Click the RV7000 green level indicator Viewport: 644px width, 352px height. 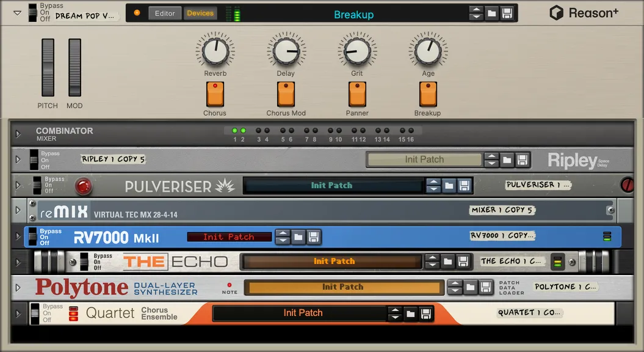[x=607, y=237]
